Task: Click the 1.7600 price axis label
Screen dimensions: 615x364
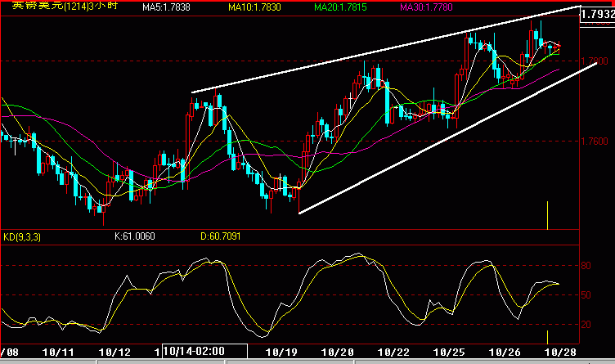Action: click(595, 141)
